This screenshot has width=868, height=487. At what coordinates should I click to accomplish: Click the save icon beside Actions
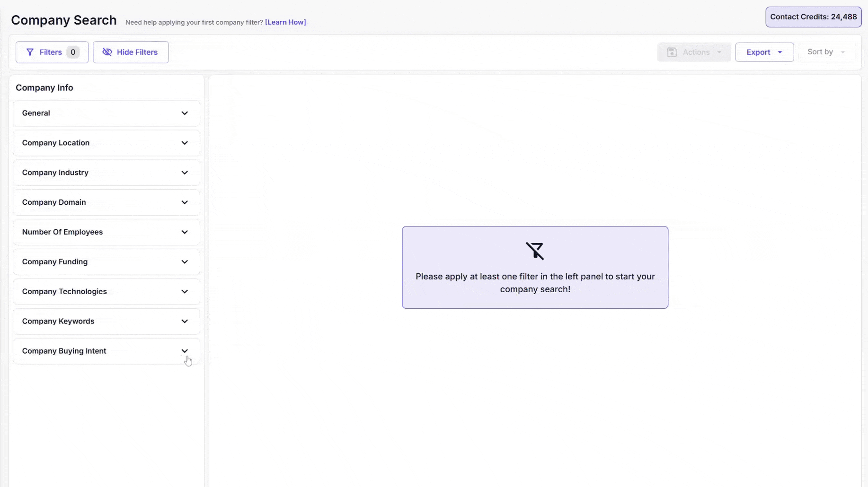tap(672, 52)
